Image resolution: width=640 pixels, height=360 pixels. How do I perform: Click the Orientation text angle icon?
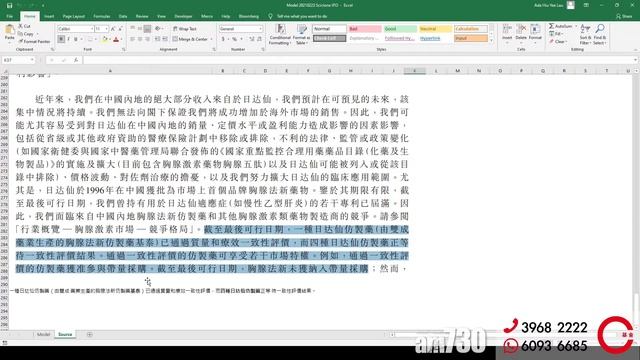tap(158, 29)
